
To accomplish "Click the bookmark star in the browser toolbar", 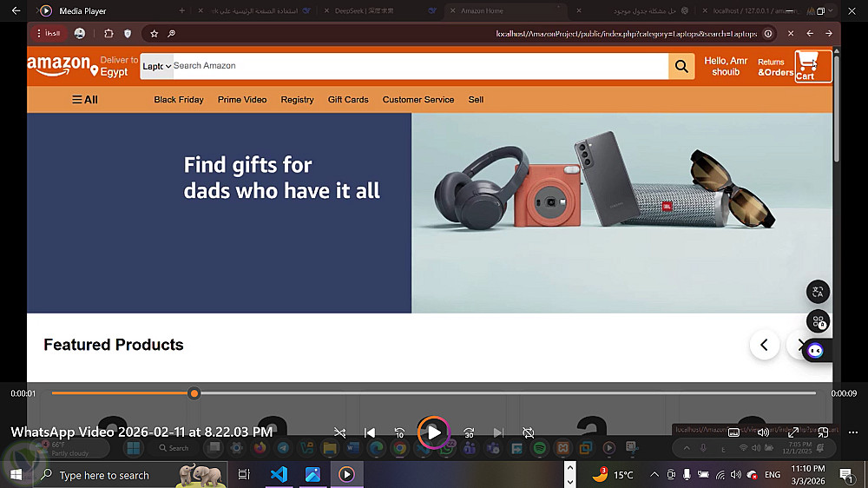I will point(155,34).
